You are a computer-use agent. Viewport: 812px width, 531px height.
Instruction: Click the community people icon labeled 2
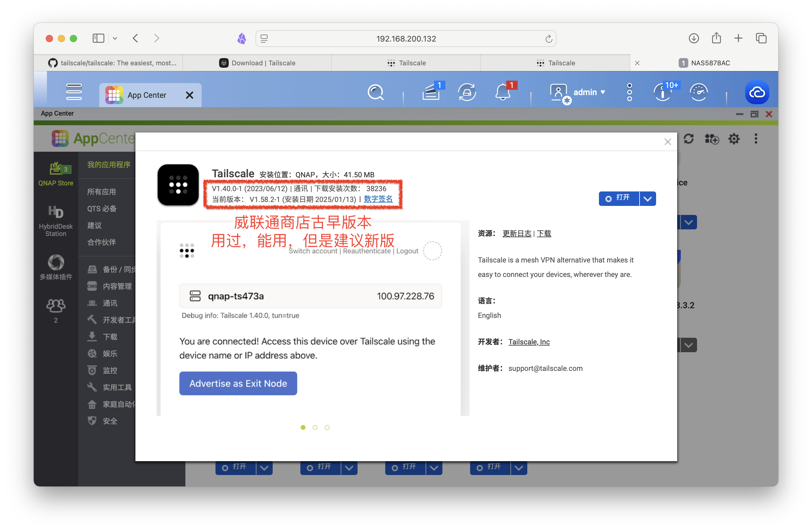pos(56,311)
